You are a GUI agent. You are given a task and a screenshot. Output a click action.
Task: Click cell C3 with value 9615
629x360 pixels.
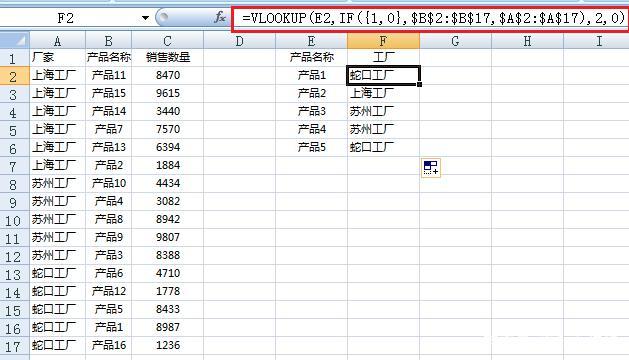click(168, 94)
